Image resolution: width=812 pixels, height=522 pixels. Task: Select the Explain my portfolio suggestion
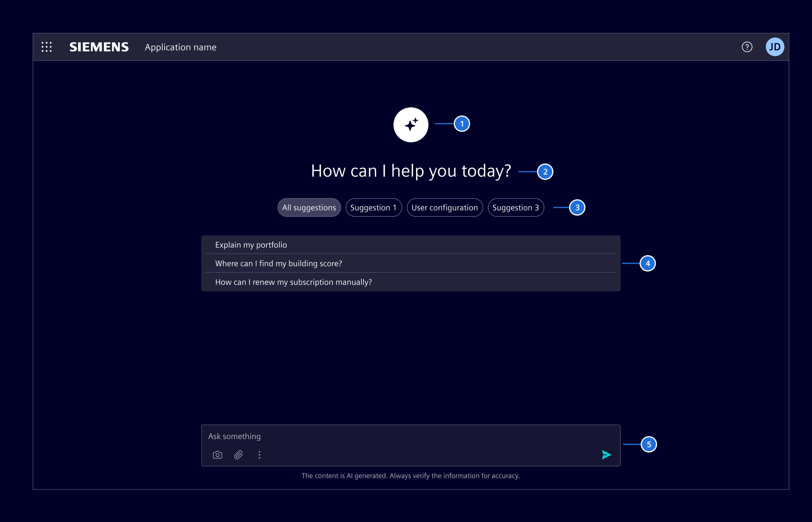[x=251, y=244]
